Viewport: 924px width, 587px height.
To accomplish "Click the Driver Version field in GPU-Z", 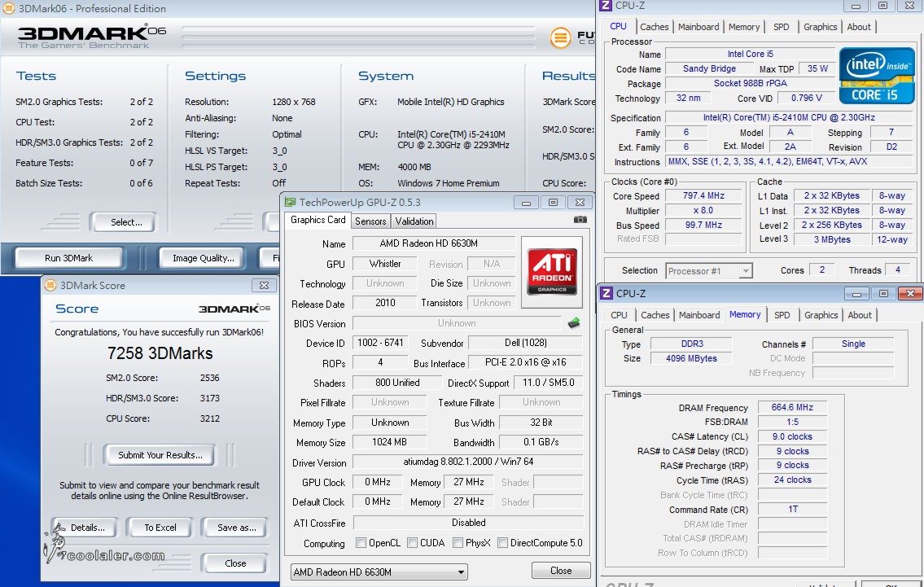I will (x=468, y=462).
